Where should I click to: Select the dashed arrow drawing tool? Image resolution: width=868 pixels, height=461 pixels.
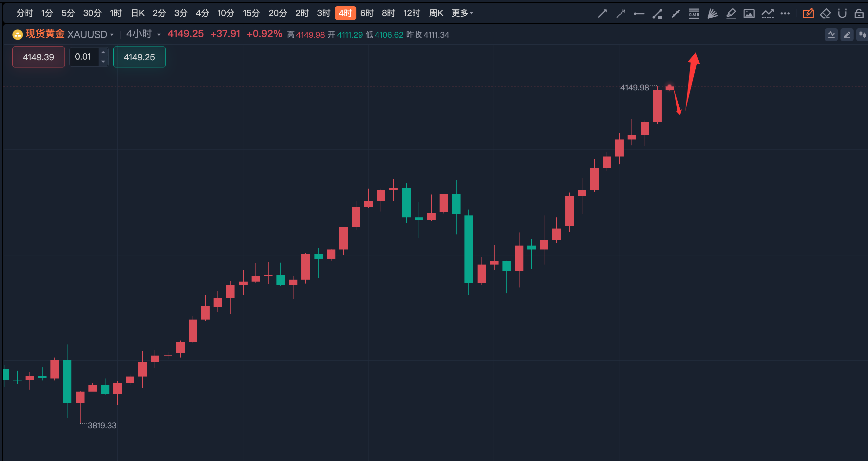[x=620, y=13]
